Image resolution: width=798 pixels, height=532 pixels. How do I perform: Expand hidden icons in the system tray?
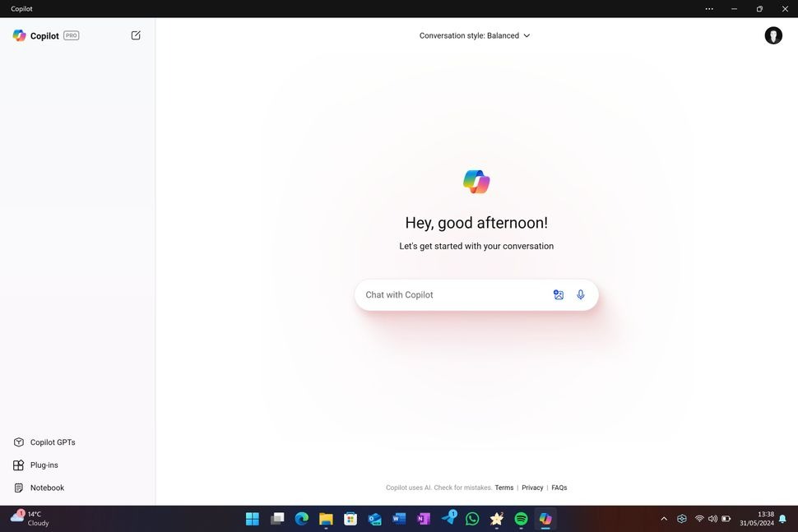pyautogui.click(x=664, y=519)
